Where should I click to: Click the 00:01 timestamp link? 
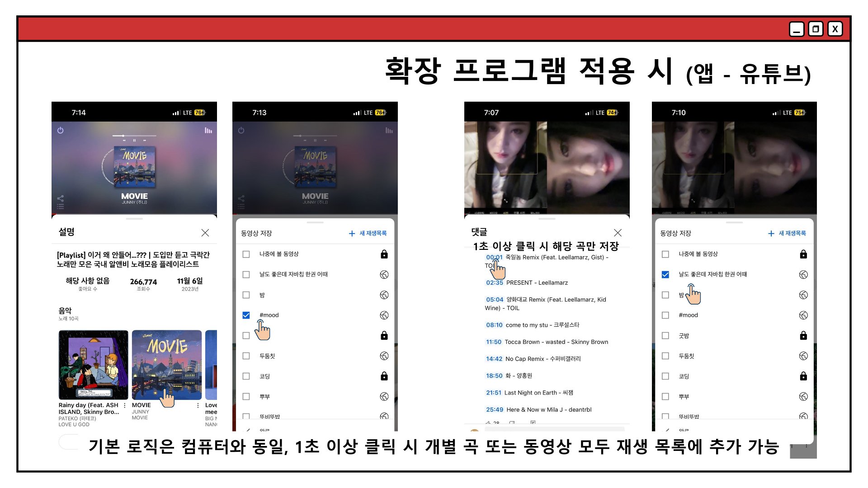pos(494,257)
